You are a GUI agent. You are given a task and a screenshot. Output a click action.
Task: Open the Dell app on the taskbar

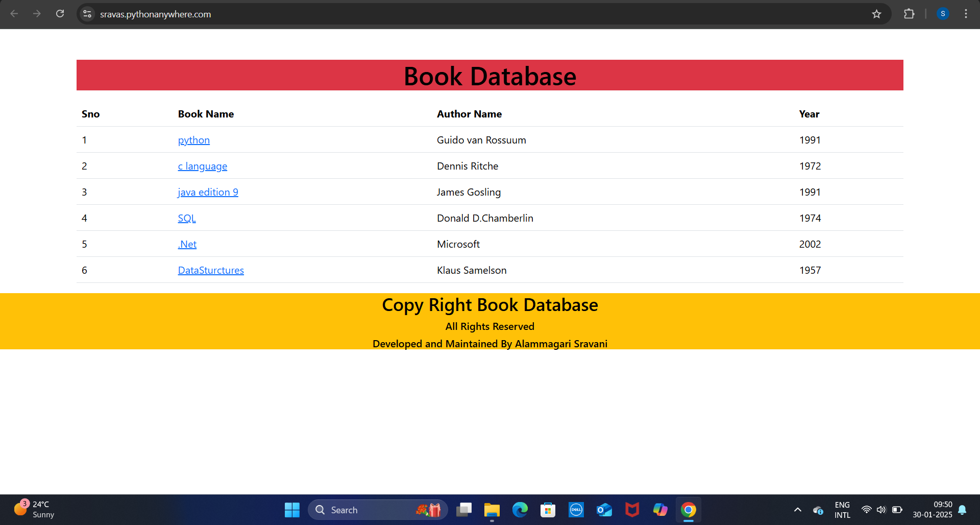[x=576, y=510]
